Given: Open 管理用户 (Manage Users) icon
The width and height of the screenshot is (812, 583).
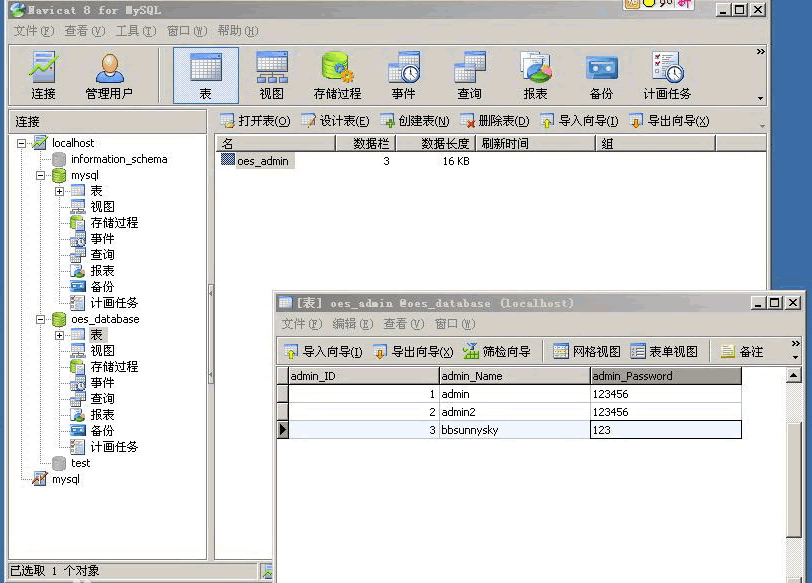Looking at the screenshot, I should (109, 76).
